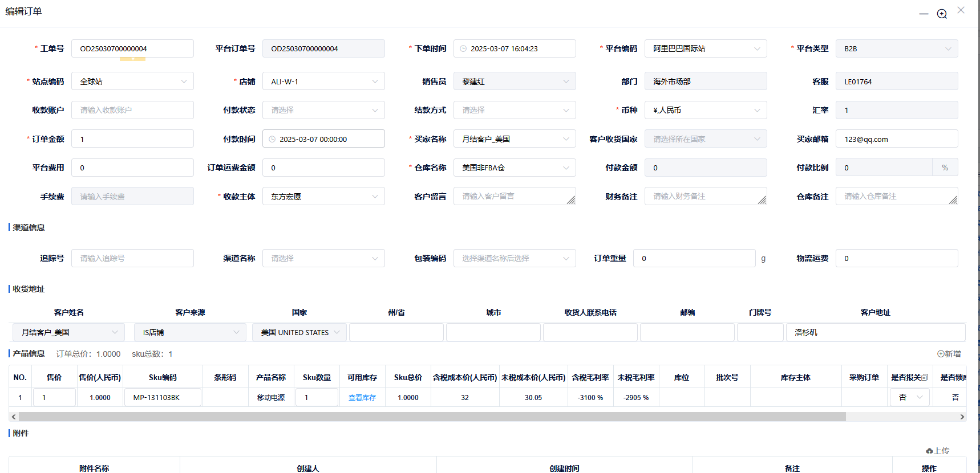
Task: Click the clock icon in 付款时间 field
Action: point(272,139)
